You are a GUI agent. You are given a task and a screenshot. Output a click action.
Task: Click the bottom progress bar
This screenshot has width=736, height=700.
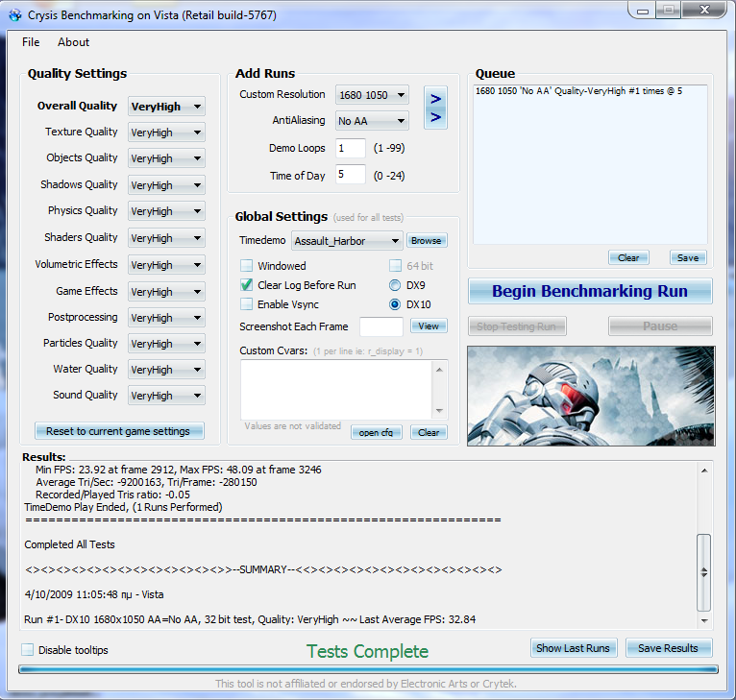[x=368, y=669]
